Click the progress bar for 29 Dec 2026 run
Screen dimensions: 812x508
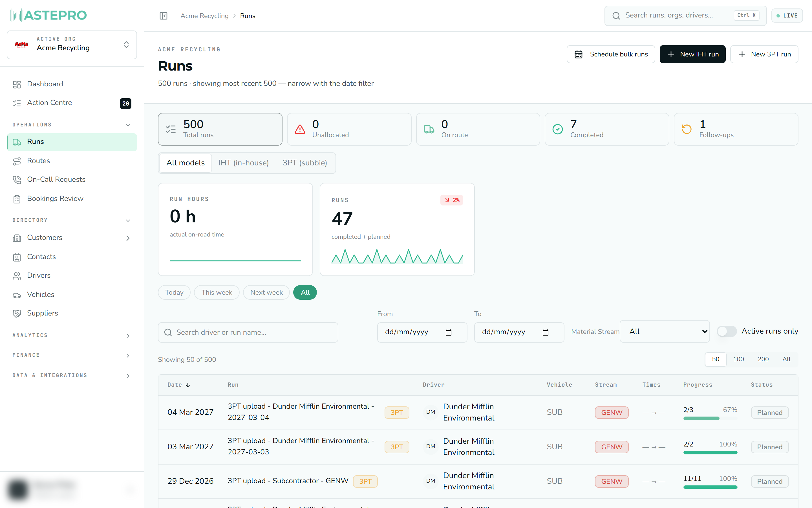coord(710,487)
